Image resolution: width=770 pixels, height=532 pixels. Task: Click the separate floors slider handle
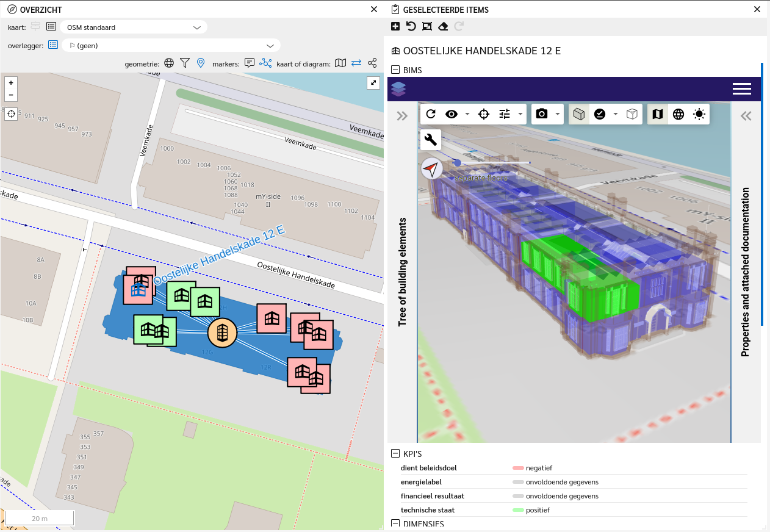tap(458, 163)
